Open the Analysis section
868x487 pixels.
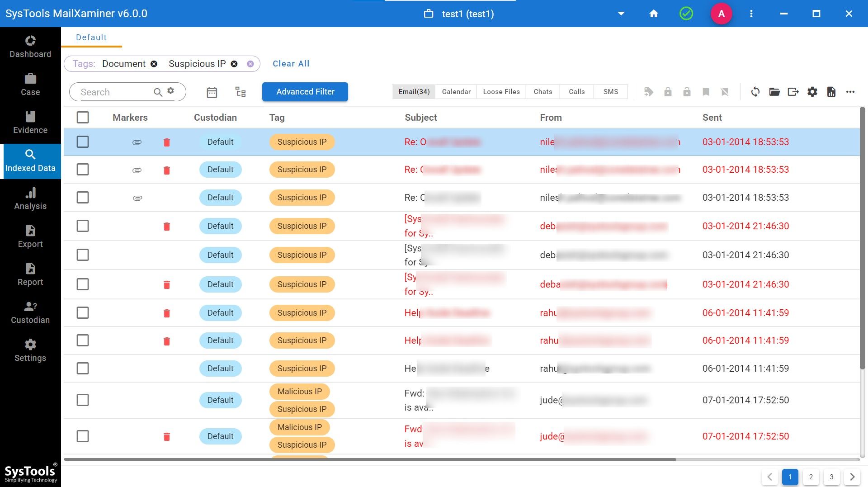click(x=30, y=199)
